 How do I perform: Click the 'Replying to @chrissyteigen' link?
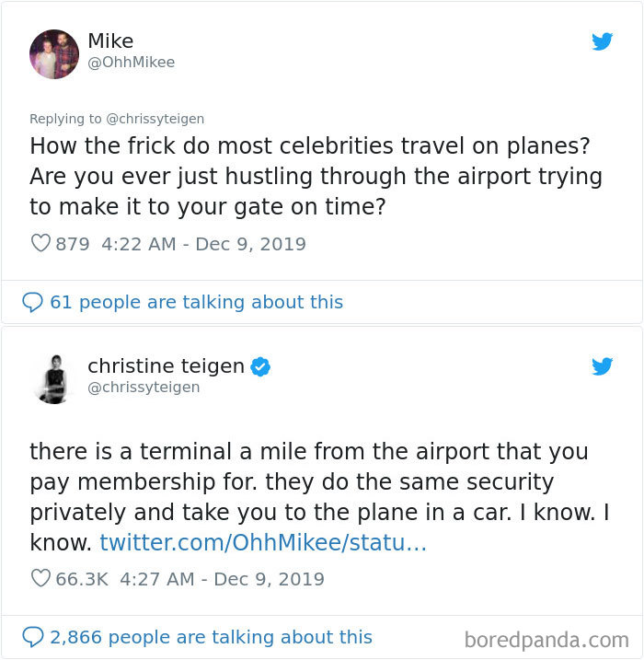pyautogui.click(x=117, y=119)
